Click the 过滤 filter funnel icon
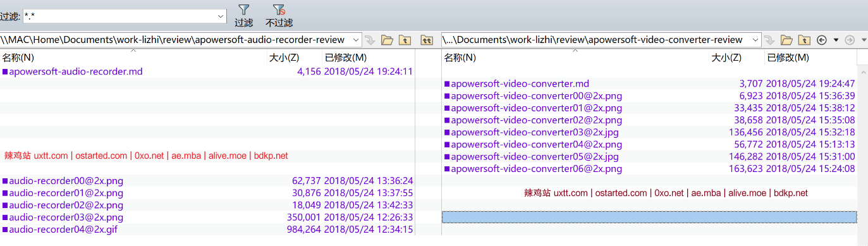Image resolution: width=868 pixels, height=246 pixels. 243,10
